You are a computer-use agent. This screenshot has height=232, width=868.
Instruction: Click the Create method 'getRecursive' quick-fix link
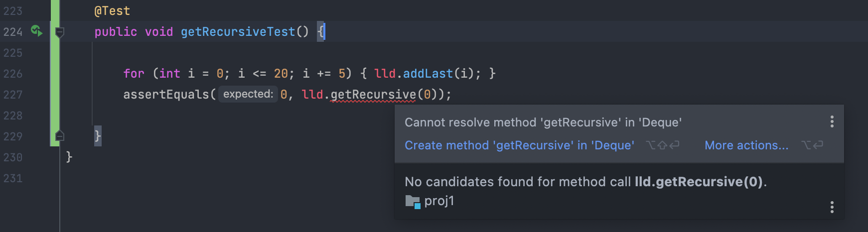click(519, 145)
